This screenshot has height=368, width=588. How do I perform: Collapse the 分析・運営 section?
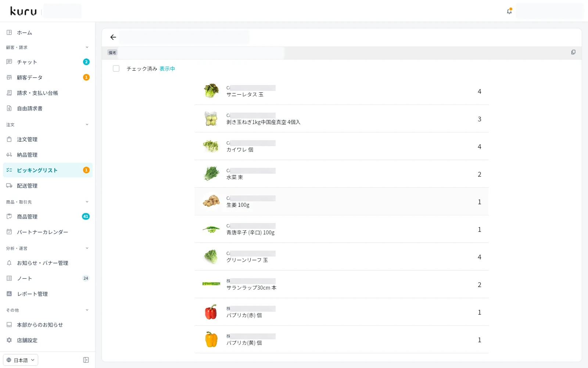87,248
